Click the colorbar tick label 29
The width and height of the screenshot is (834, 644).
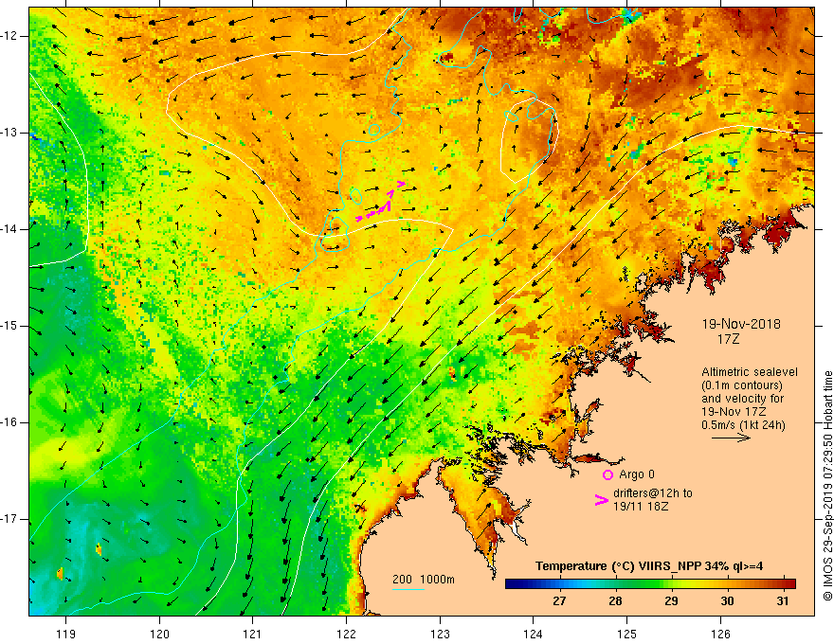click(x=671, y=601)
